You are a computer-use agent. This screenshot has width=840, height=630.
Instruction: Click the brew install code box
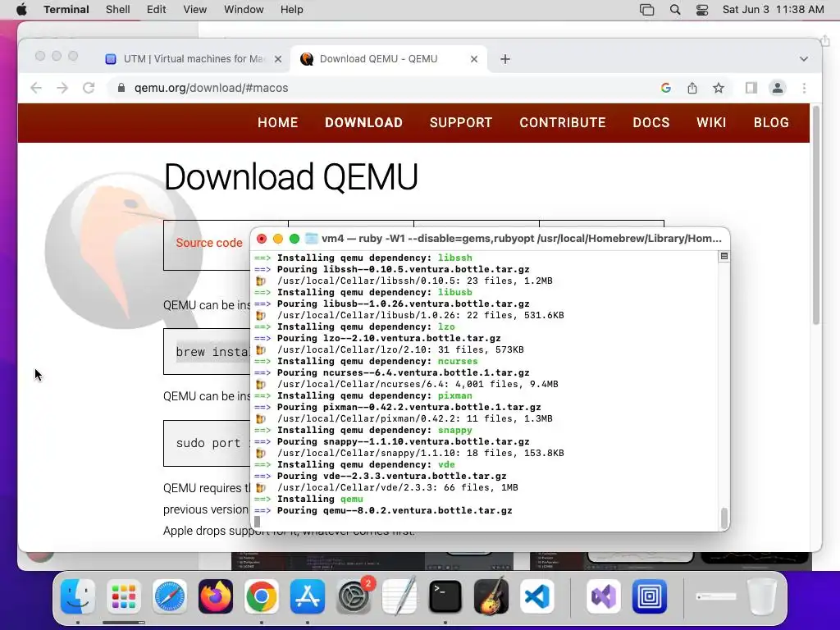click(x=208, y=352)
